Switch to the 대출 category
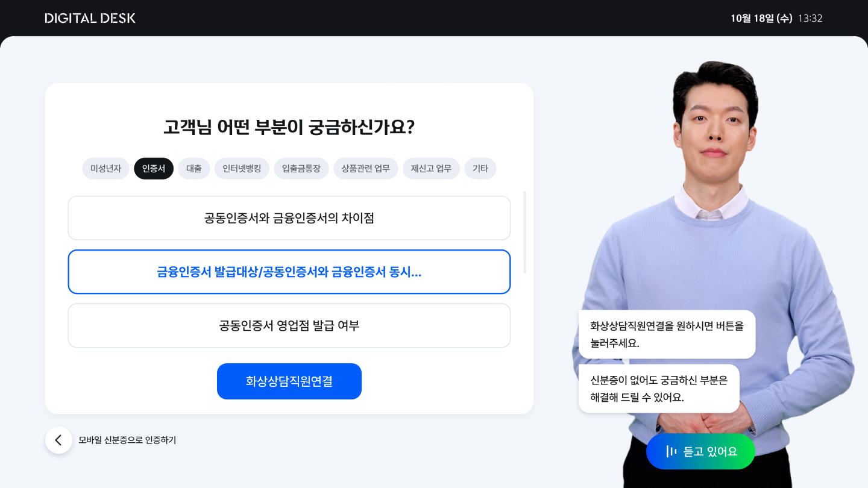 coord(194,169)
